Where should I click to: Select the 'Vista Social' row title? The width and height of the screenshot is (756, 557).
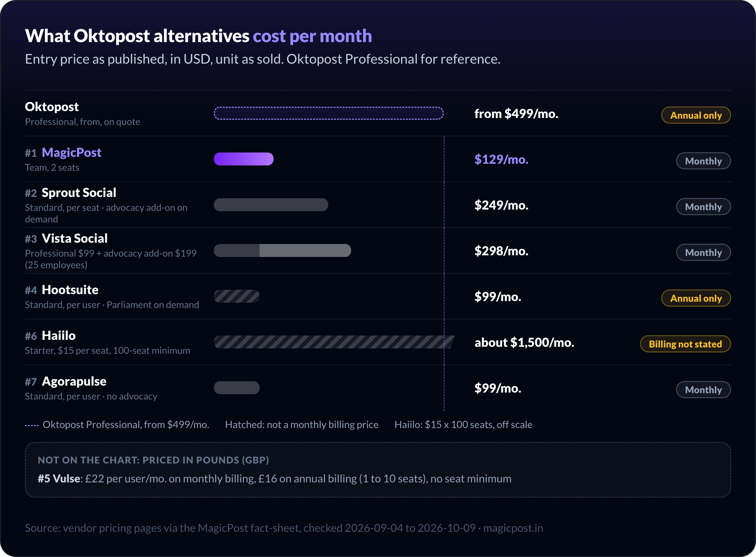pyautogui.click(x=75, y=238)
